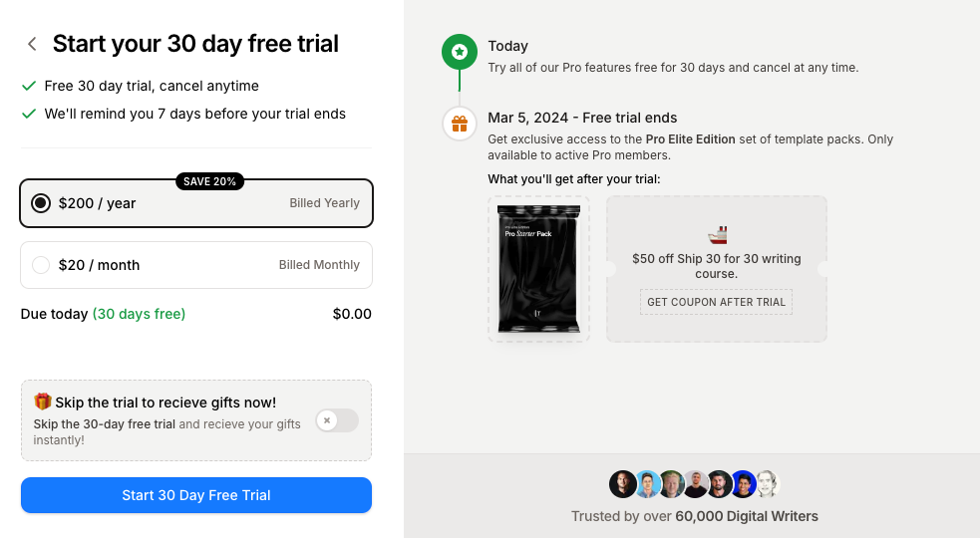Click the orange gift timeline icon
Image resolution: width=980 pixels, height=538 pixels.
coord(459,124)
